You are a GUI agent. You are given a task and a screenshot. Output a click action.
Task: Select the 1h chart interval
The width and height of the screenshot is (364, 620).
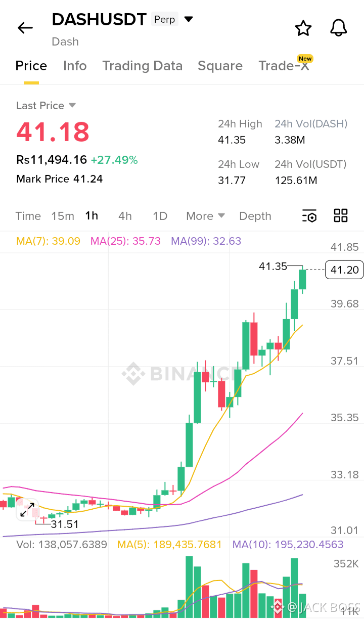[92, 216]
